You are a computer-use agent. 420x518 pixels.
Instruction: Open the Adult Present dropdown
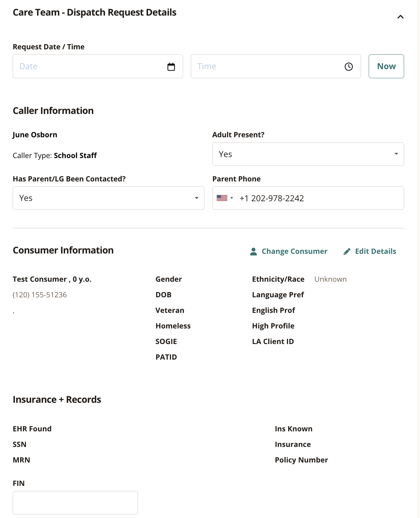point(308,154)
